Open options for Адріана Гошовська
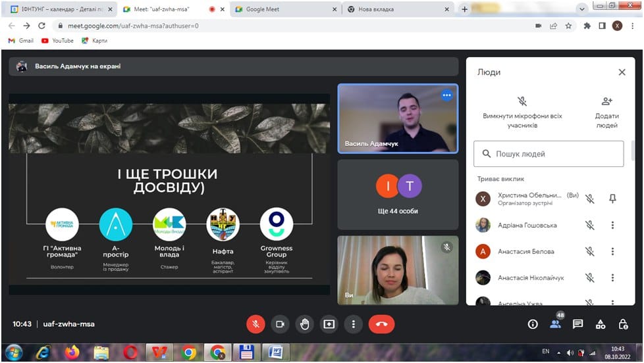644x363 pixels. 612,225
